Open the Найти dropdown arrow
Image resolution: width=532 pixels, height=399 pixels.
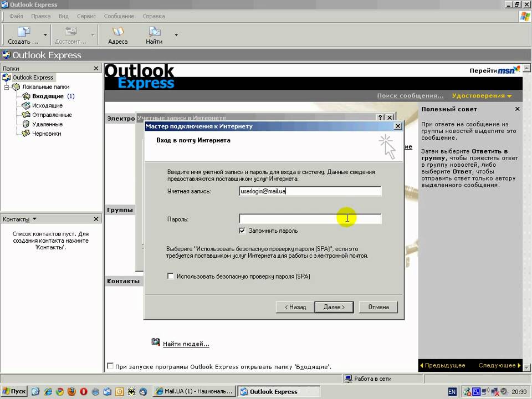pos(176,34)
